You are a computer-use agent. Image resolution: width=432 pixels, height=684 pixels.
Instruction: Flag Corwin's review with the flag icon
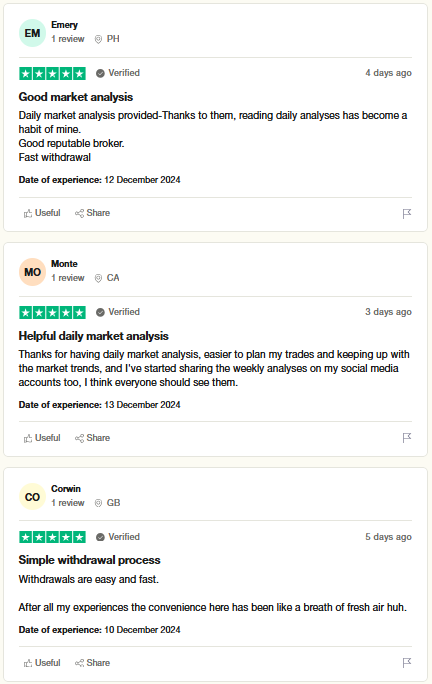(x=407, y=663)
